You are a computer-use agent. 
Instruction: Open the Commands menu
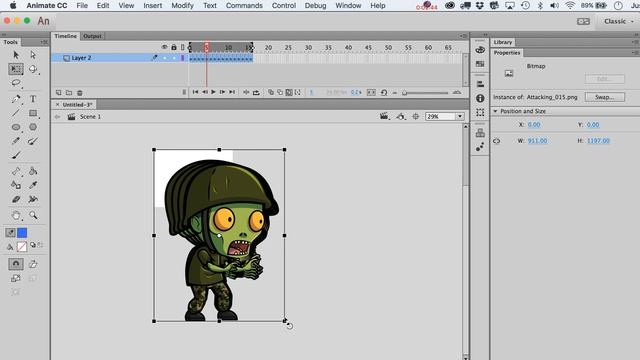pos(244,6)
